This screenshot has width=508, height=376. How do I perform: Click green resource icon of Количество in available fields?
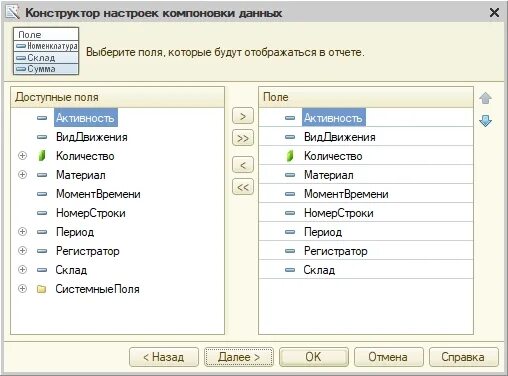click(x=42, y=156)
